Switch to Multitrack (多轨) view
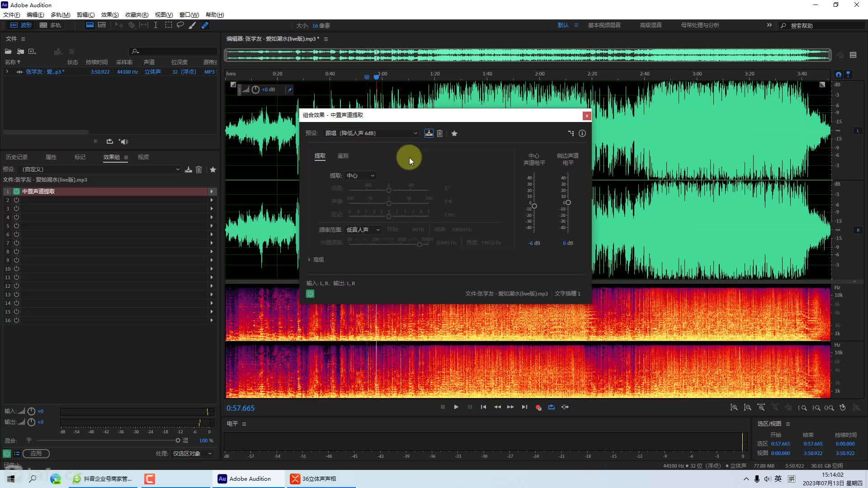Viewport: 868px width, 488px height. (x=50, y=25)
